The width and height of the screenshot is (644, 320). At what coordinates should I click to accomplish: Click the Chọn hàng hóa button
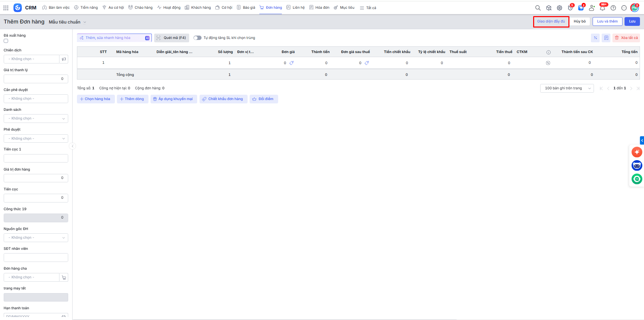pyautogui.click(x=95, y=99)
